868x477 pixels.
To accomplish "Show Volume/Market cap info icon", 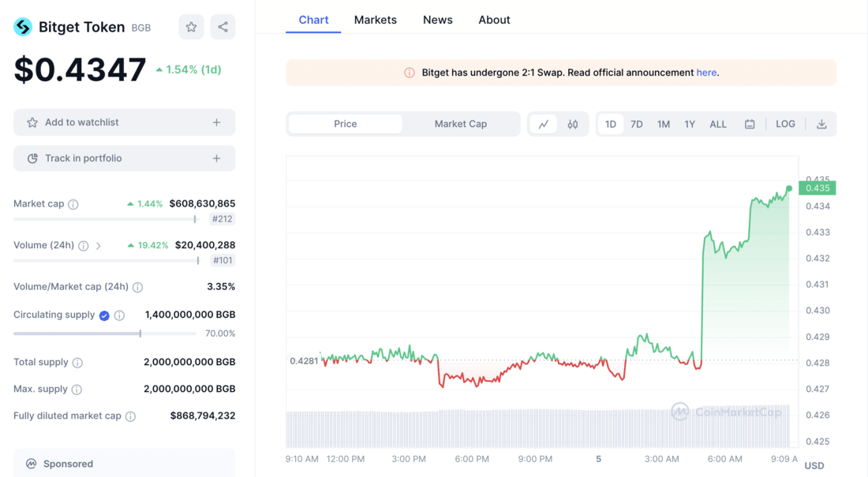I will click(x=138, y=287).
